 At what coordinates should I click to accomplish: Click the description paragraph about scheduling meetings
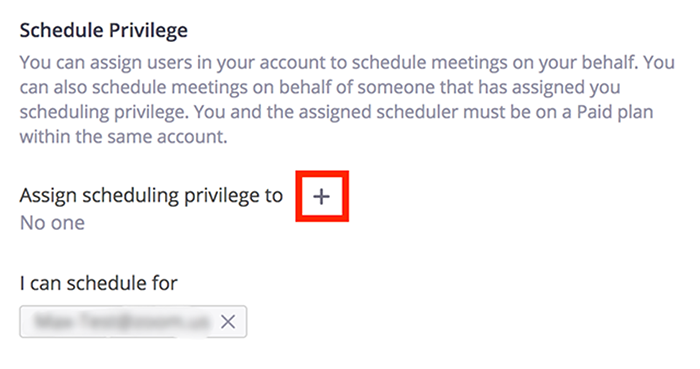pyautogui.click(x=347, y=99)
